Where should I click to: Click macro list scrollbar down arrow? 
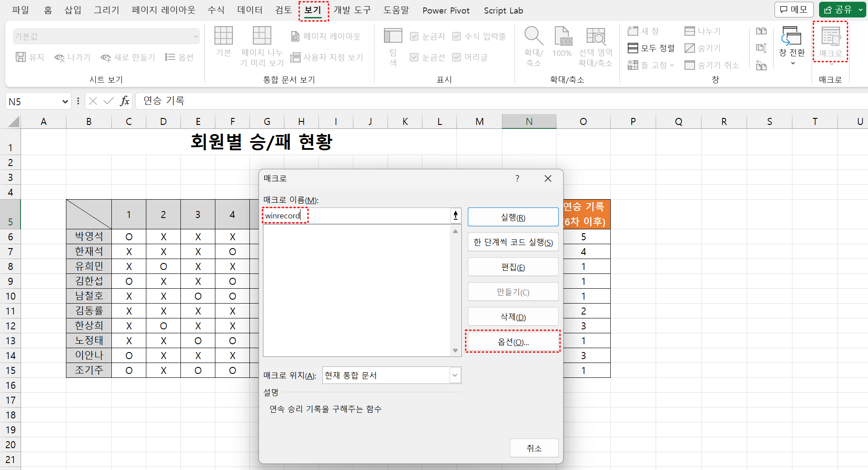pos(456,350)
